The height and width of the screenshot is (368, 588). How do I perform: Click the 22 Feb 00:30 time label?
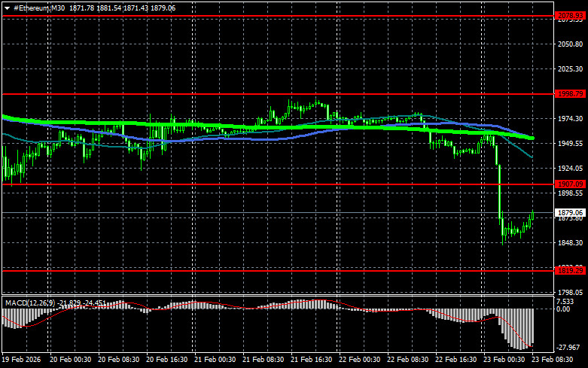point(358,360)
